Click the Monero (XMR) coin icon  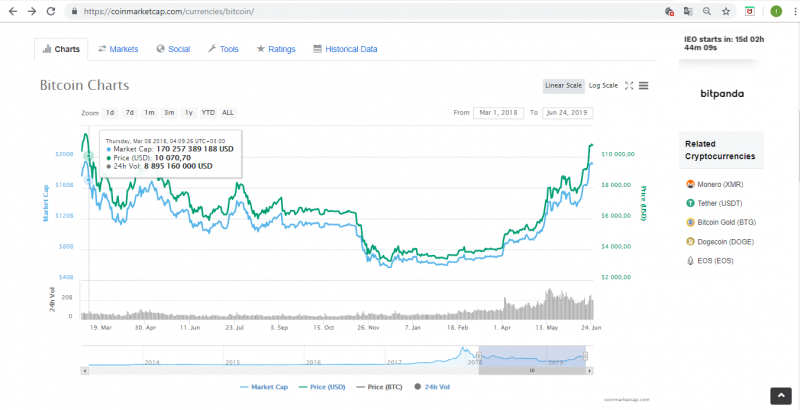click(690, 184)
